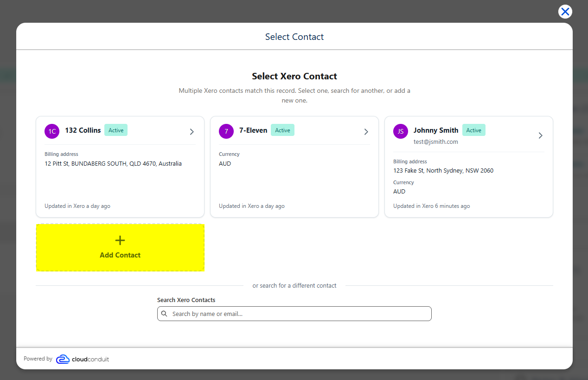Image resolution: width=588 pixels, height=380 pixels.
Task: Click the JS avatar for Johnny Smith
Action: pyautogui.click(x=401, y=131)
